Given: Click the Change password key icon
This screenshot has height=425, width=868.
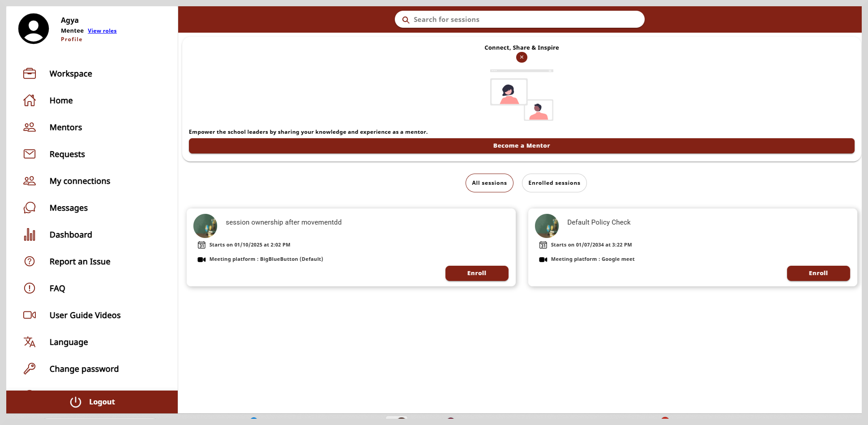Looking at the screenshot, I should pyautogui.click(x=30, y=369).
